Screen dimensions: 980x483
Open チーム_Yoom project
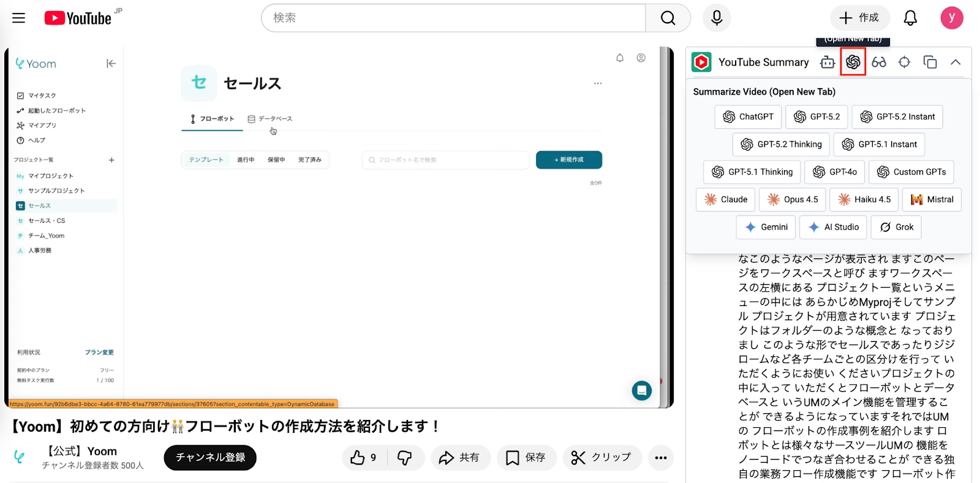[40, 236]
